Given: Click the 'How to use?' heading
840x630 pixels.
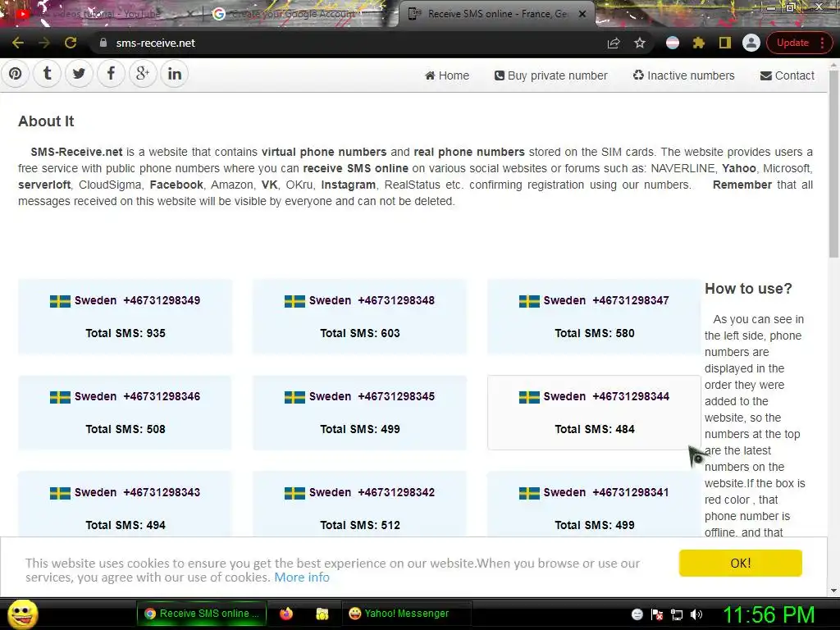Looking at the screenshot, I should pyautogui.click(x=748, y=289).
